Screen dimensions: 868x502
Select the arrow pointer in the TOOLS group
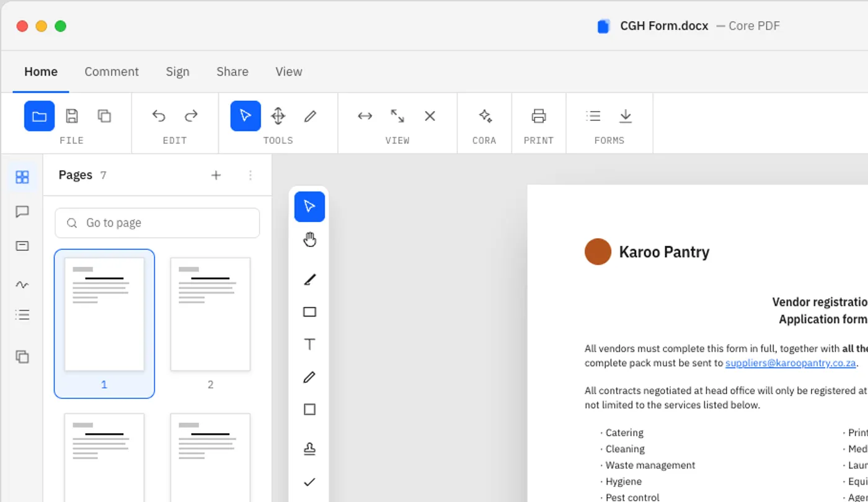(246, 116)
